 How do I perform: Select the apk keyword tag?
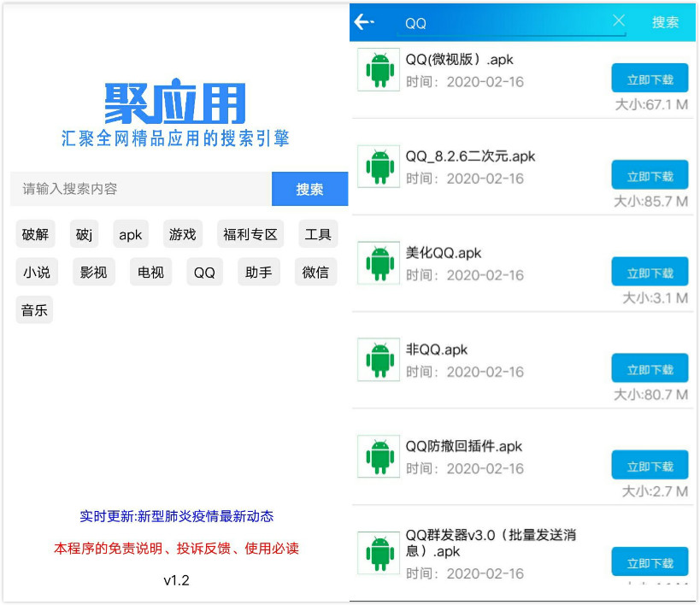(x=131, y=234)
